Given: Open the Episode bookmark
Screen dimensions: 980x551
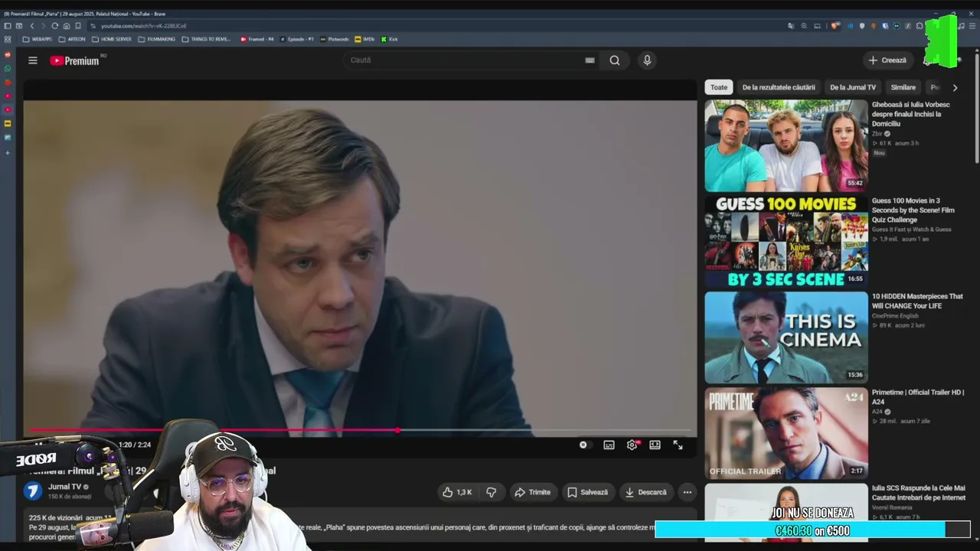Looking at the screenshot, I should 297,39.
